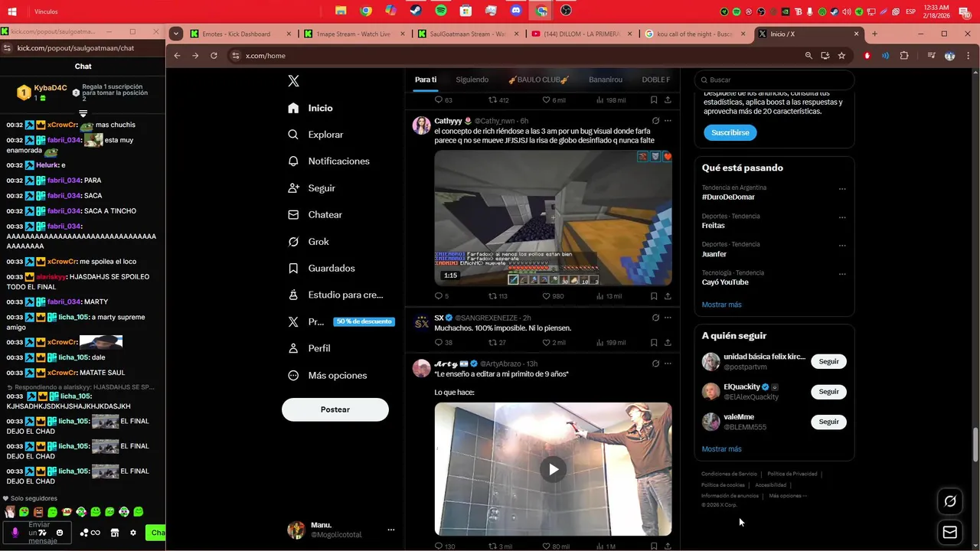Open Grok floating button

pyautogui.click(x=950, y=501)
